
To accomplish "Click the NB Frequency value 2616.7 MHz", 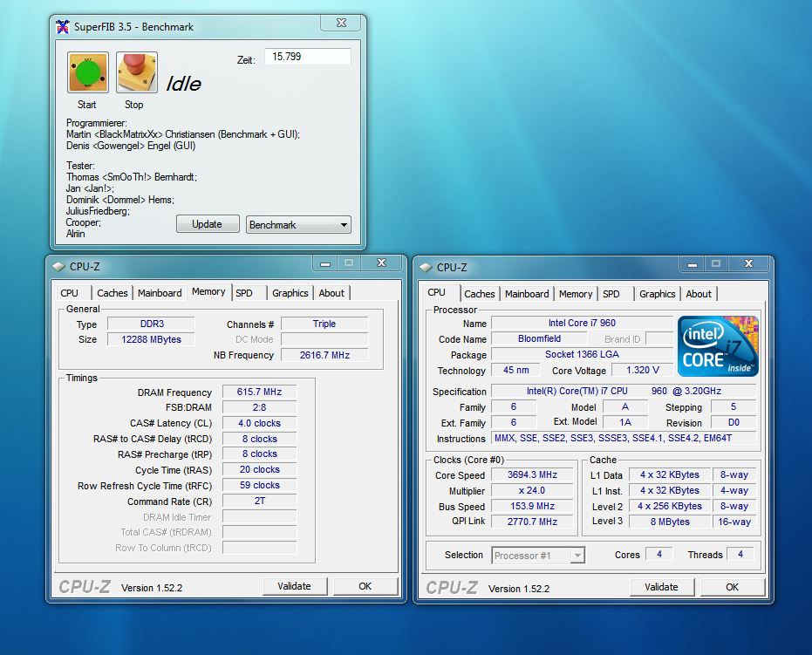I will (x=324, y=355).
